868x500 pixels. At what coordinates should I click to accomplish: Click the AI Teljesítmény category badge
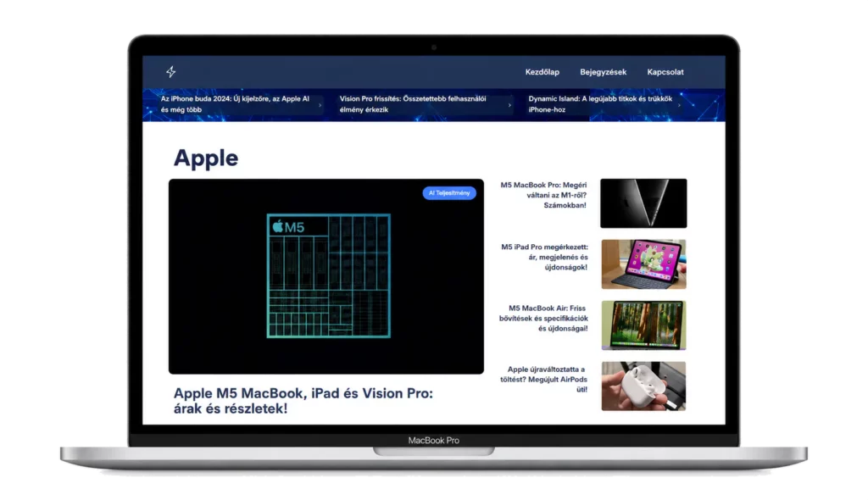coord(449,192)
